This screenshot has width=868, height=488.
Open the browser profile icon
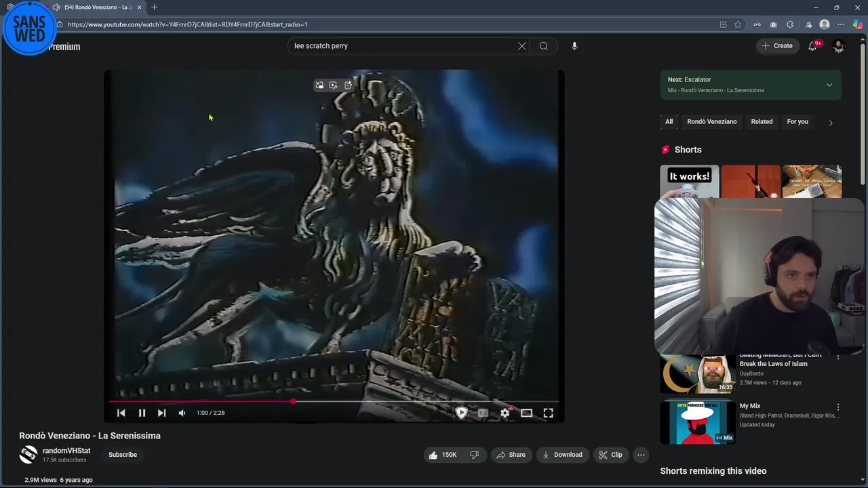[825, 24]
